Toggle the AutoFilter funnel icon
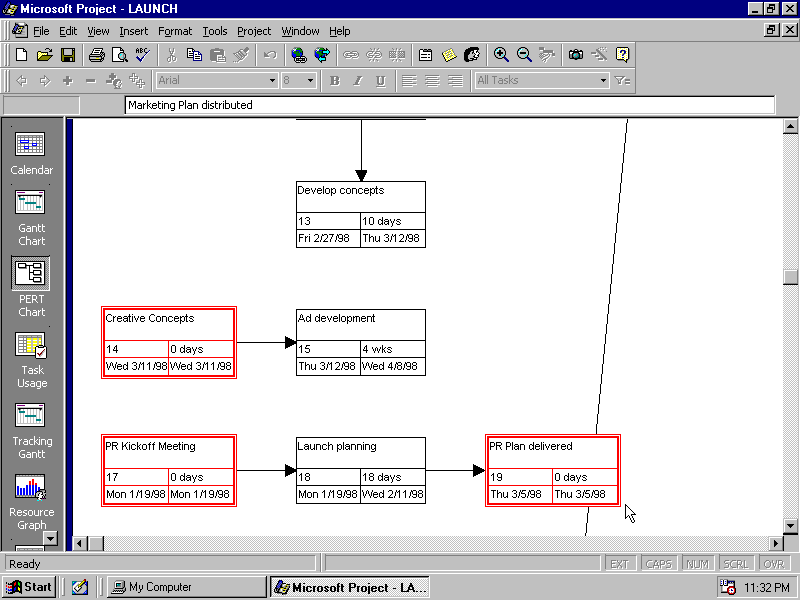 (622, 81)
